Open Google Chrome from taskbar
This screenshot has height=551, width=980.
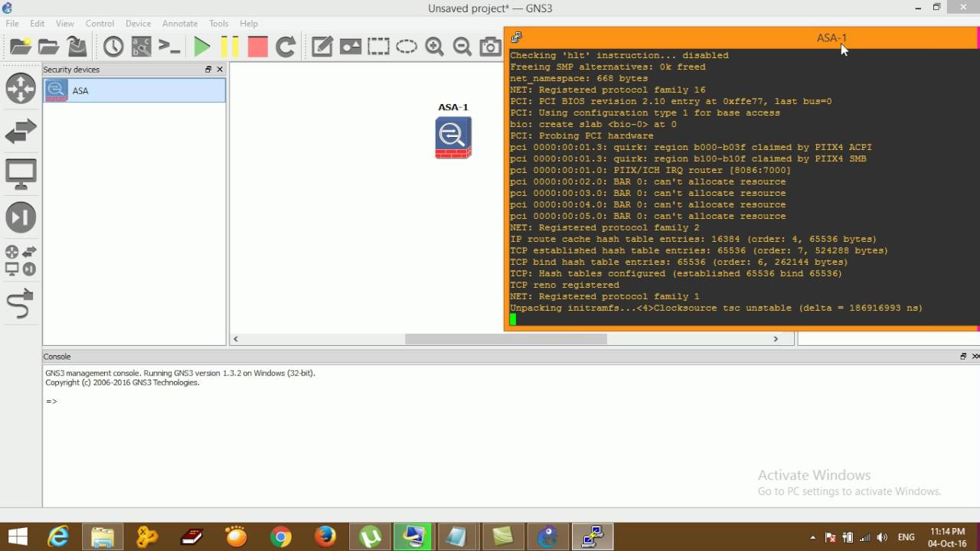[281, 537]
